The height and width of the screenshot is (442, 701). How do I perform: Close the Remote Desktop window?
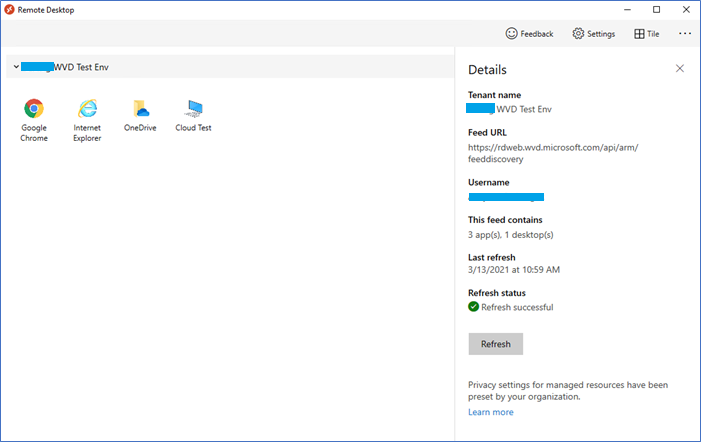coord(686,9)
